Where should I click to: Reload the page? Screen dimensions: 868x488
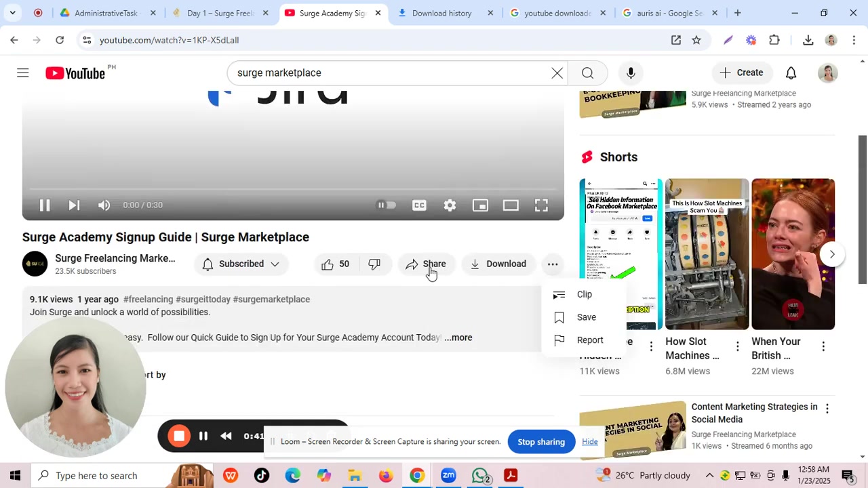[x=60, y=41]
